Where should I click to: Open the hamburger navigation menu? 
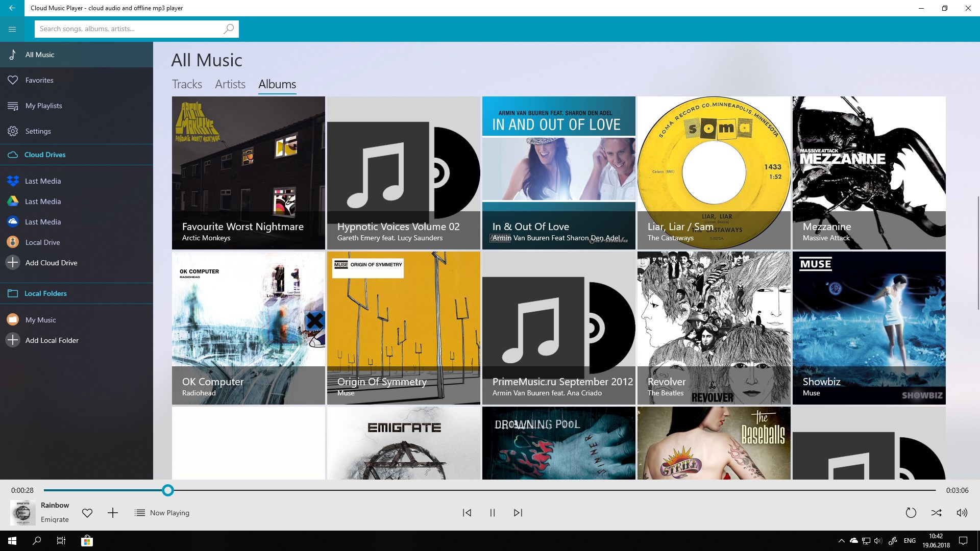pyautogui.click(x=12, y=29)
